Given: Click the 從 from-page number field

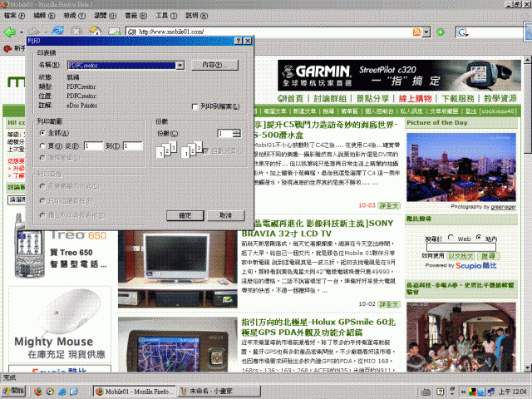Looking at the screenshot, I should tap(93, 146).
